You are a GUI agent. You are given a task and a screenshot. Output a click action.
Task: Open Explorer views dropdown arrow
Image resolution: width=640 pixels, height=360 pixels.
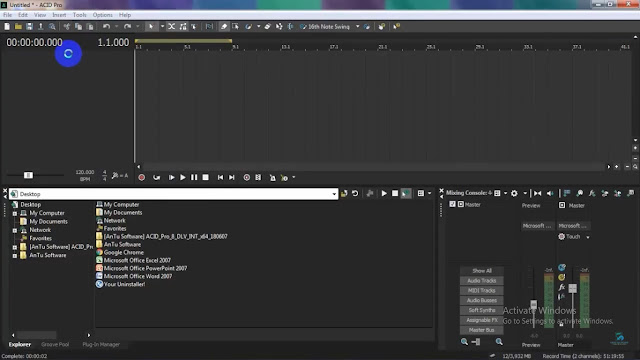[x=429, y=193]
